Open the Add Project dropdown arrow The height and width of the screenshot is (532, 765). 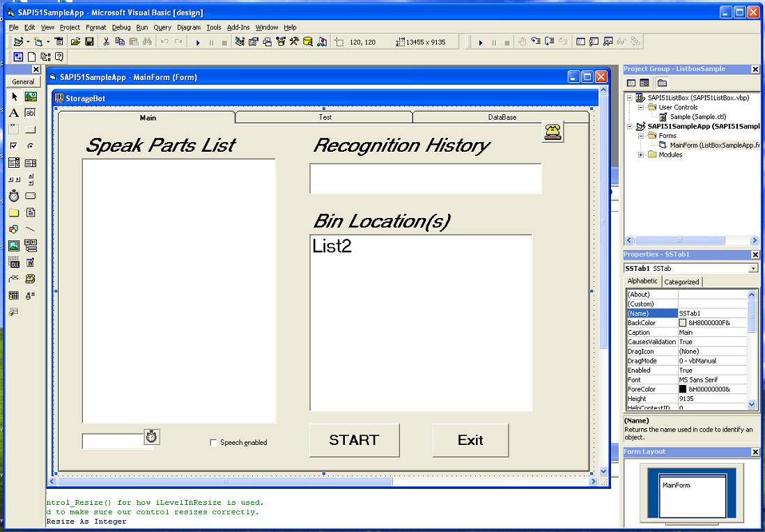[29, 42]
